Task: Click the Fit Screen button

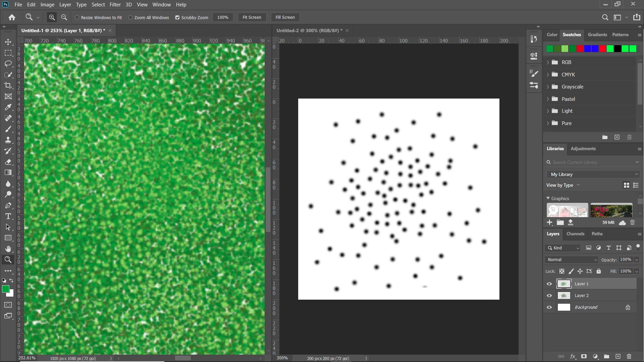Action: point(252,17)
